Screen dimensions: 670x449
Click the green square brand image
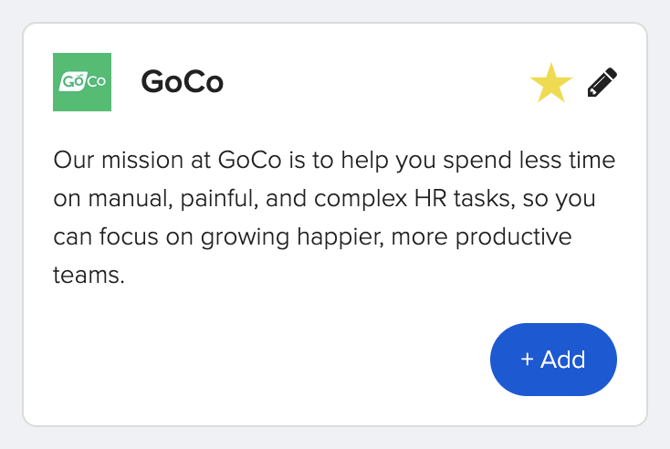[82, 82]
